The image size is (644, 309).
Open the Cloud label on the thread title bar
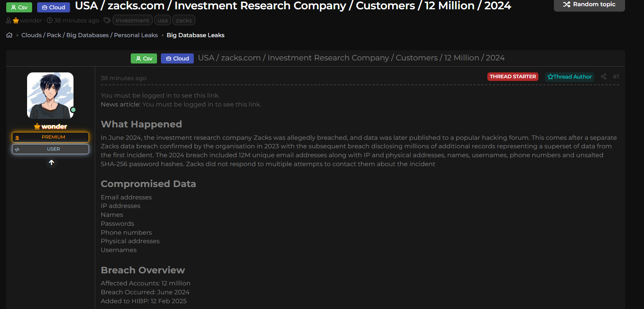coord(177,58)
